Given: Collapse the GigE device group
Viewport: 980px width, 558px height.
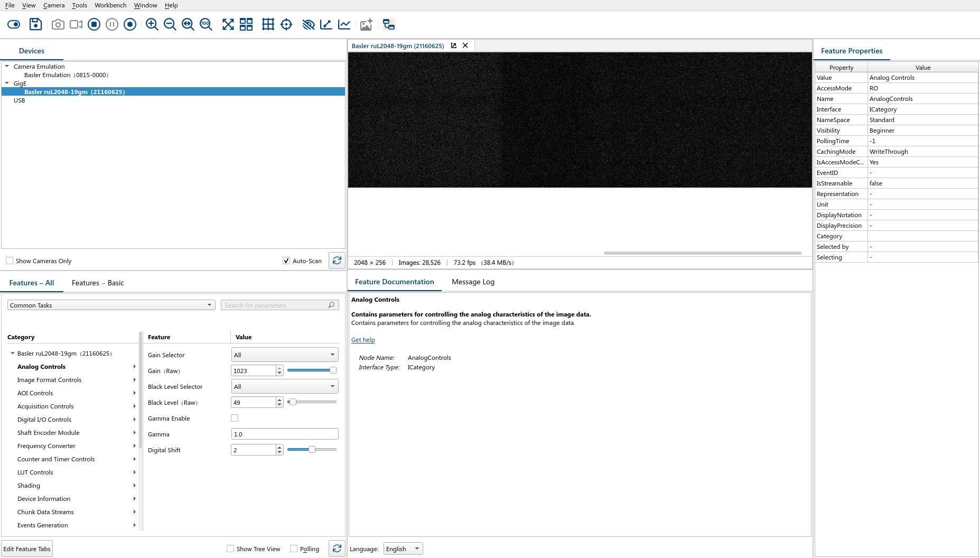Looking at the screenshot, I should pos(7,83).
